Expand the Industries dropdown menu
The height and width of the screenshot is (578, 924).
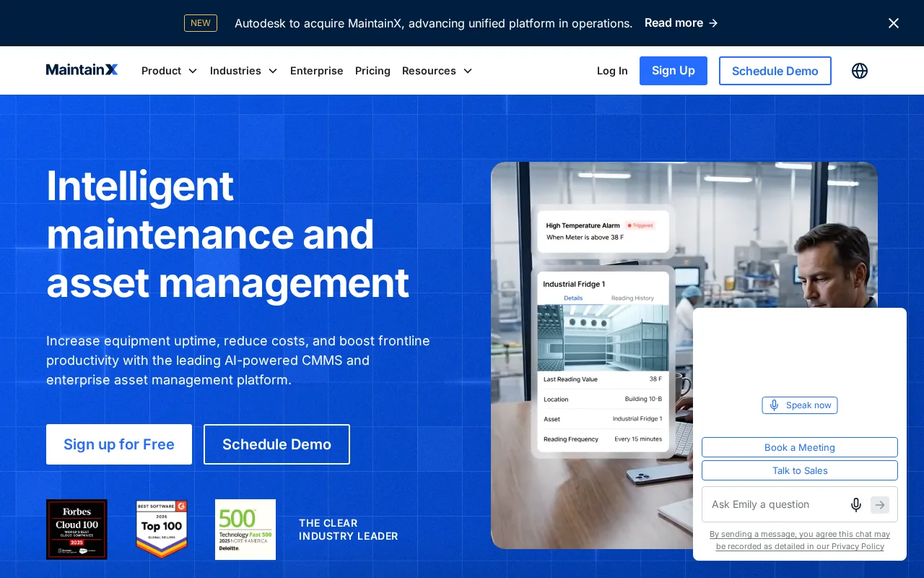pyautogui.click(x=244, y=71)
